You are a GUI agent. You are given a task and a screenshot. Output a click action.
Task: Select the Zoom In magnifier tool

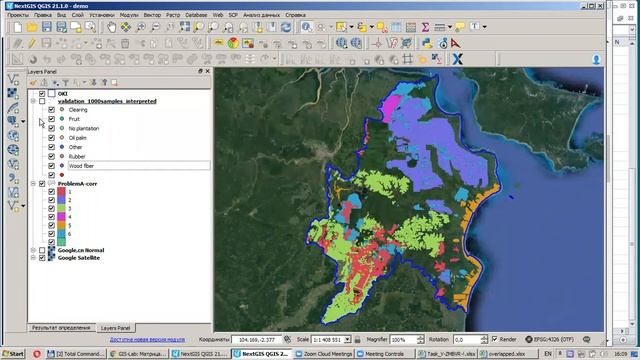coord(140,27)
